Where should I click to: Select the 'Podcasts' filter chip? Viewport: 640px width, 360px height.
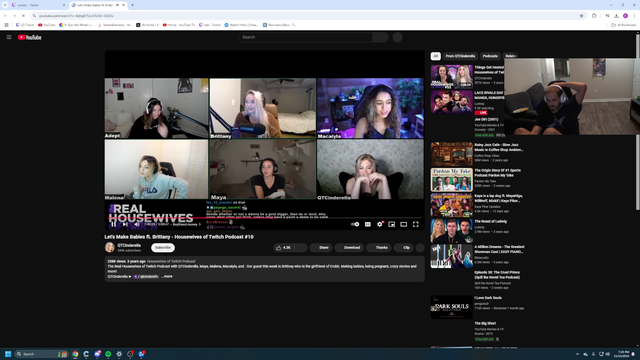pyautogui.click(x=490, y=56)
